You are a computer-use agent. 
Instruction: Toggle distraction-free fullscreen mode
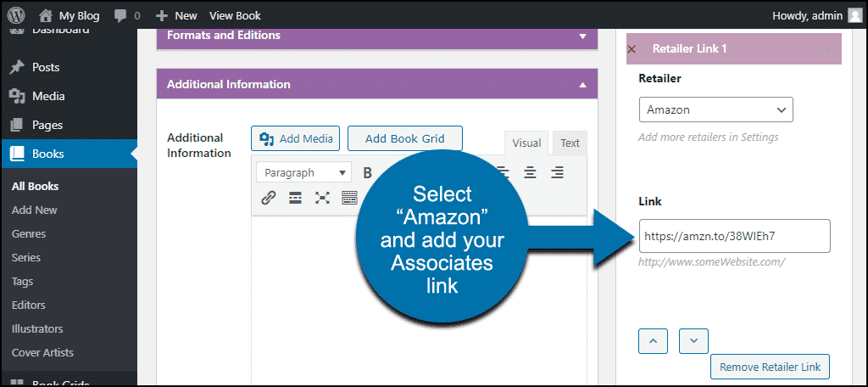[x=322, y=198]
